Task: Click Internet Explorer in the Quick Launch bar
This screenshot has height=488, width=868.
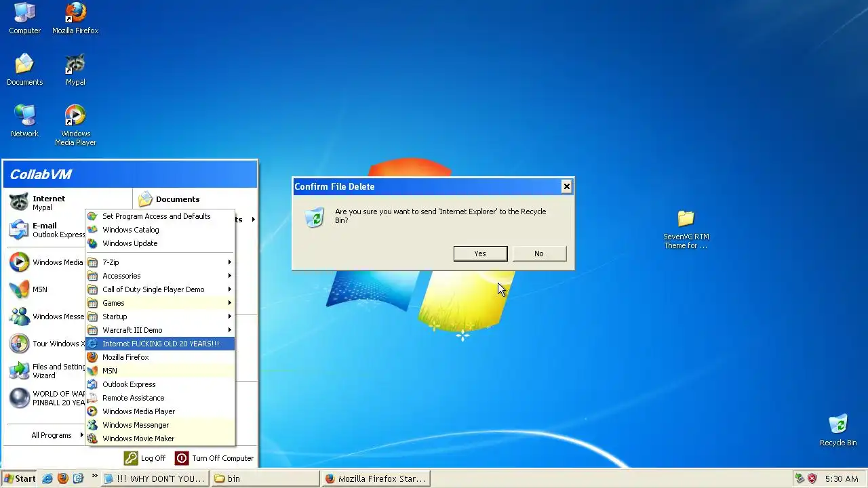Action: 47,479
